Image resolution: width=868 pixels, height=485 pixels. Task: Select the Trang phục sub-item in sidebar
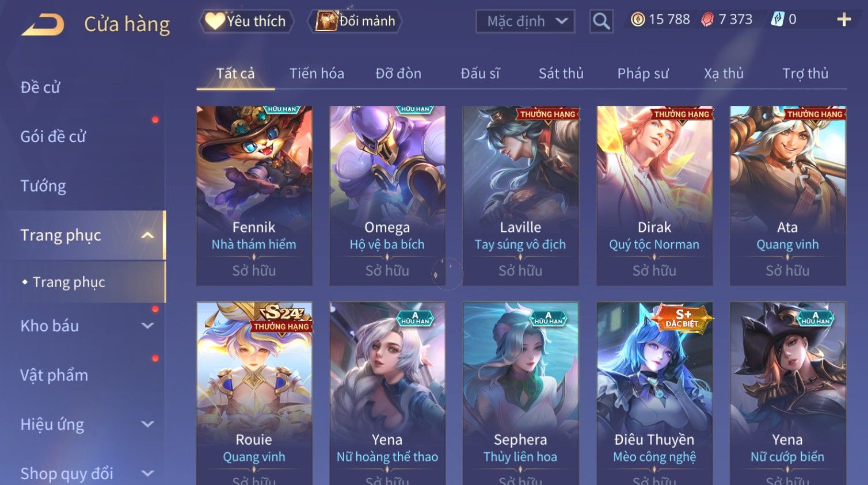click(69, 282)
